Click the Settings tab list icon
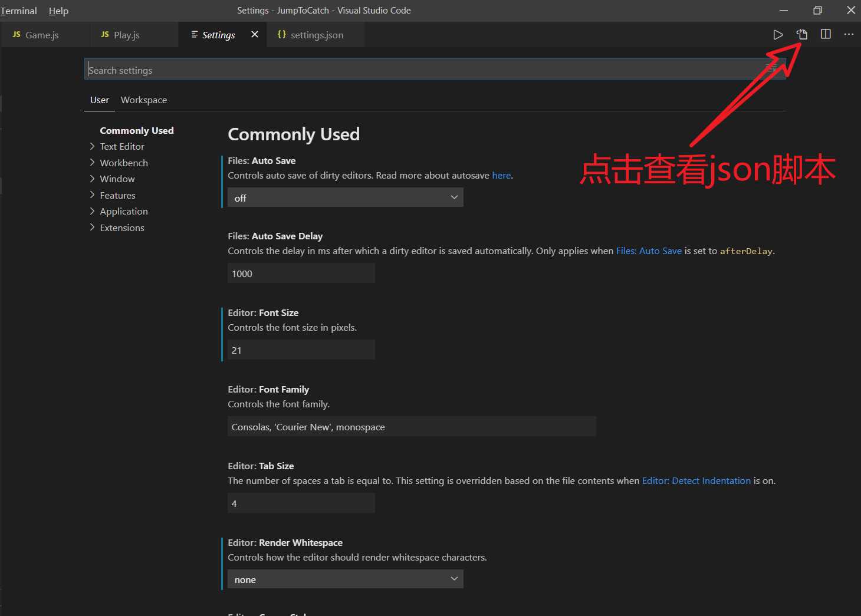This screenshot has width=861, height=616. pyautogui.click(x=195, y=35)
